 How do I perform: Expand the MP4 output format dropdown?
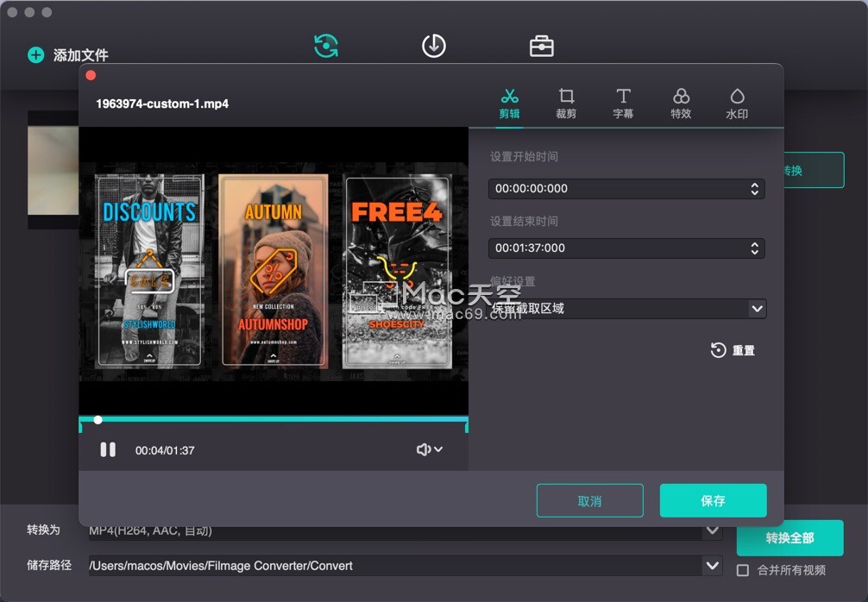tap(711, 532)
